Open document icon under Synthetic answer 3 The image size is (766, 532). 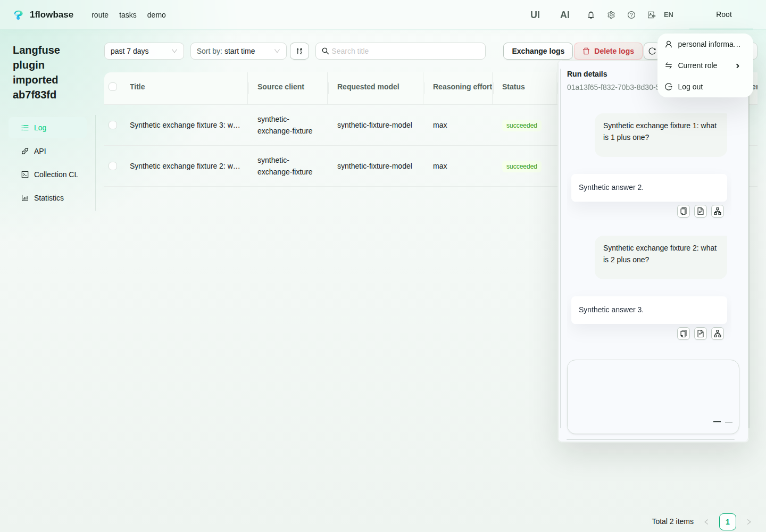point(701,334)
